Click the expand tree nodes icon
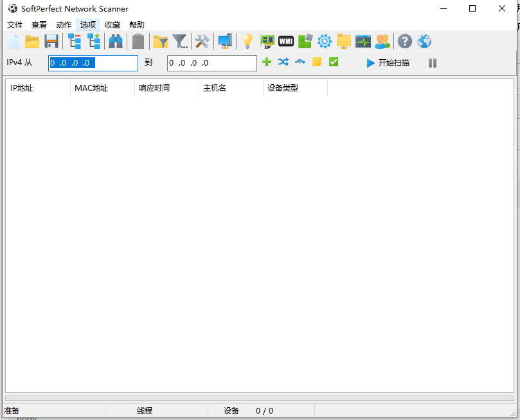 click(x=75, y=41)
